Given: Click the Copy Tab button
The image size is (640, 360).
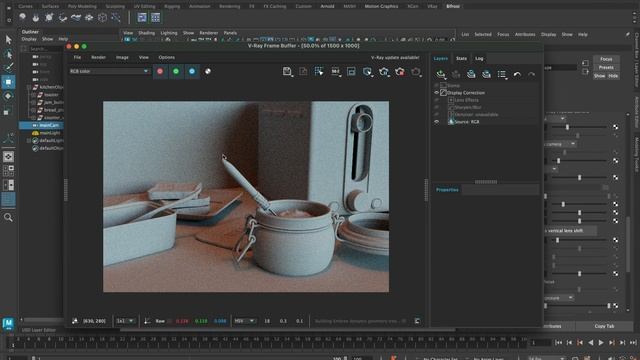Looking at the screenshot, I should (x=604, y=326).
